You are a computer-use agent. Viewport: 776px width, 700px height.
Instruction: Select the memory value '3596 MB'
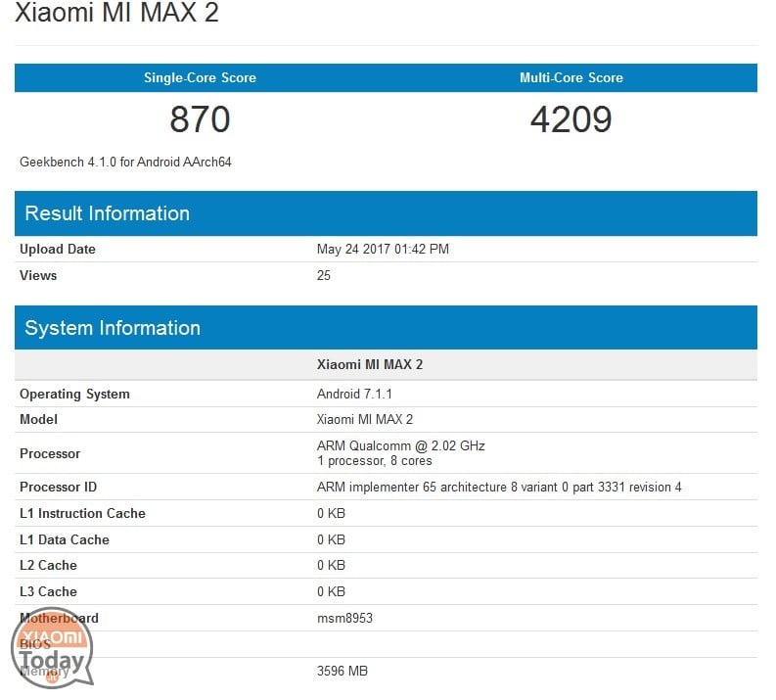coord(342,671)
